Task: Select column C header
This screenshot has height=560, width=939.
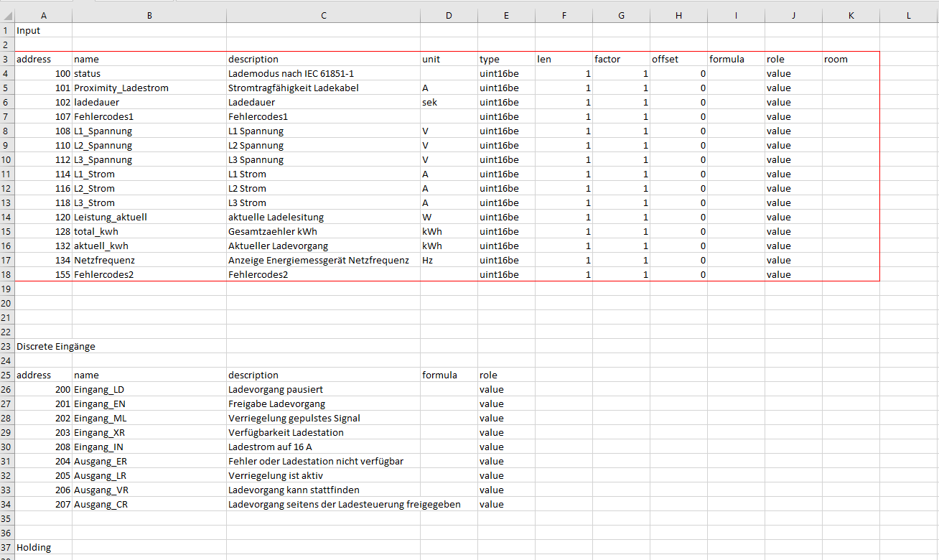Action: pos(324,16)
